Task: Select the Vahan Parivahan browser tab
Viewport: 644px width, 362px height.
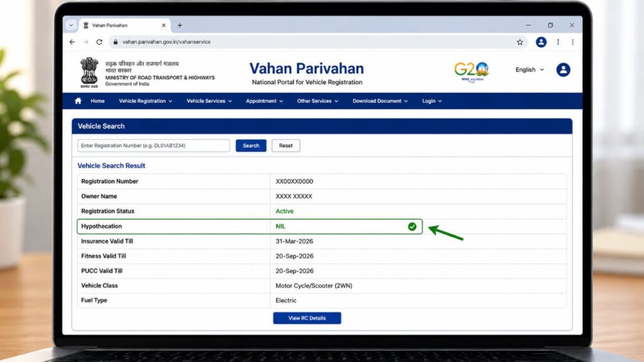Action: pyautogui.click(x=124, y=25)
